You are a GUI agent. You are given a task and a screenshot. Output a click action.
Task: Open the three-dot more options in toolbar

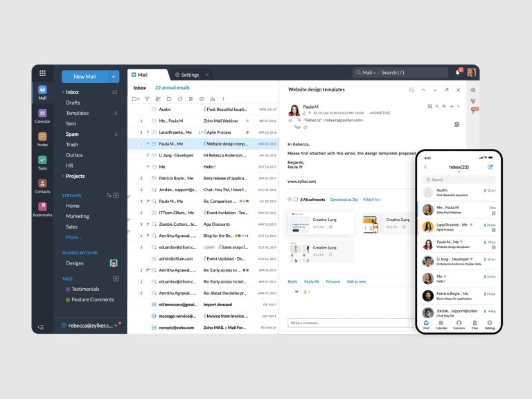[223, 99]
